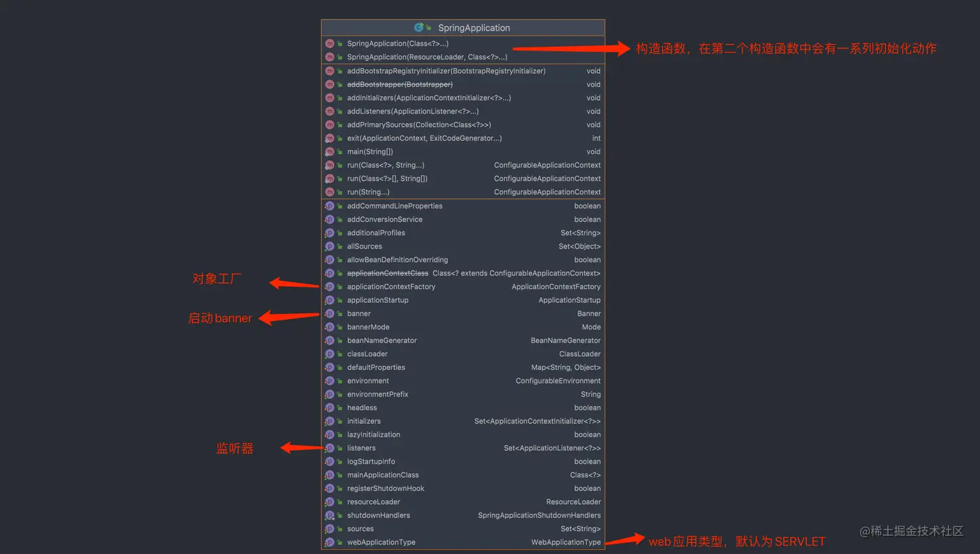Select the SpringApplication(ResourceLoader, Class<?>...) constructor
Image resolution: width=980 pixels, height=554 pixels.
(x=463, y=57)
